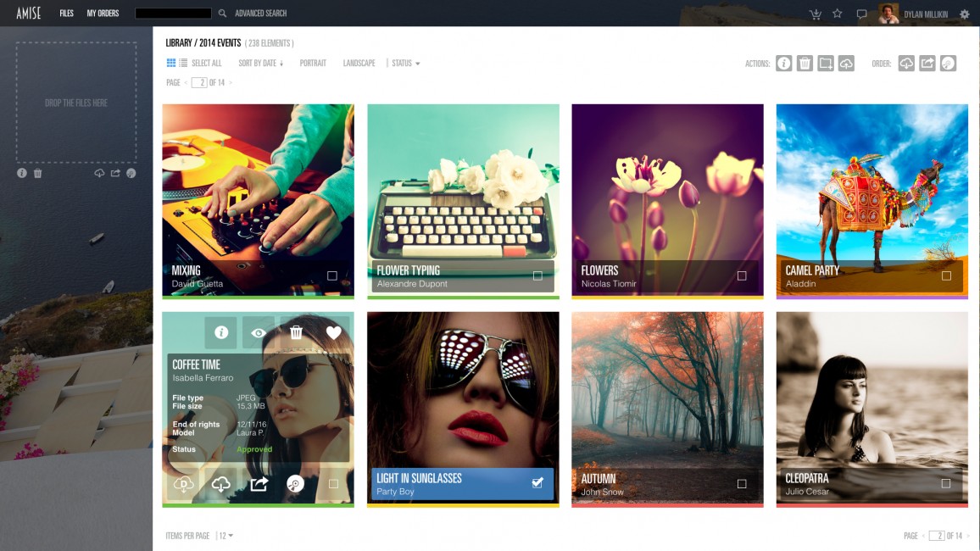
Task: Filter by Portrait orientation
Action: coord(313,63)
